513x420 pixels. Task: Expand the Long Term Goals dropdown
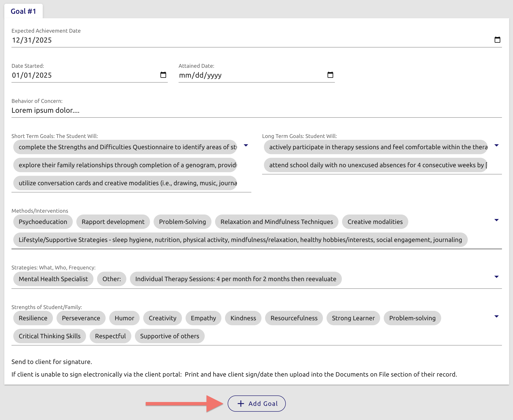[496, 145]
